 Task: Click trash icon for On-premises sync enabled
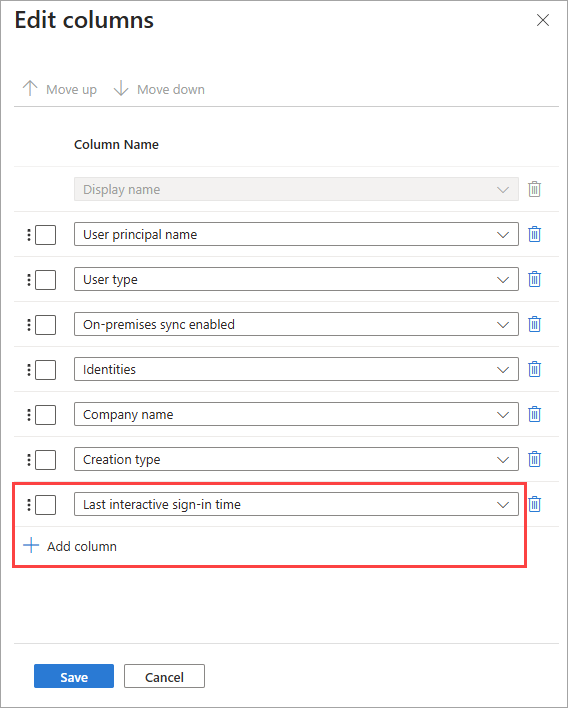point(534,324)
